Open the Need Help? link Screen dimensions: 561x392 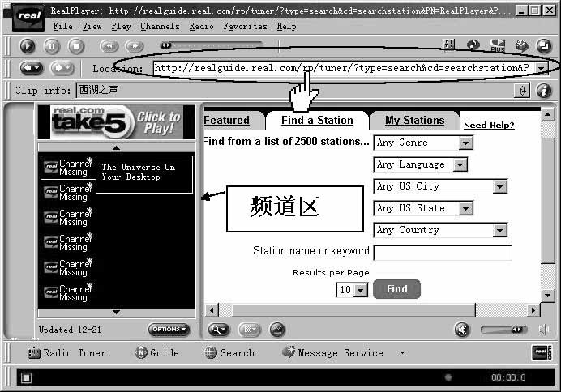(x=489, y=126)
